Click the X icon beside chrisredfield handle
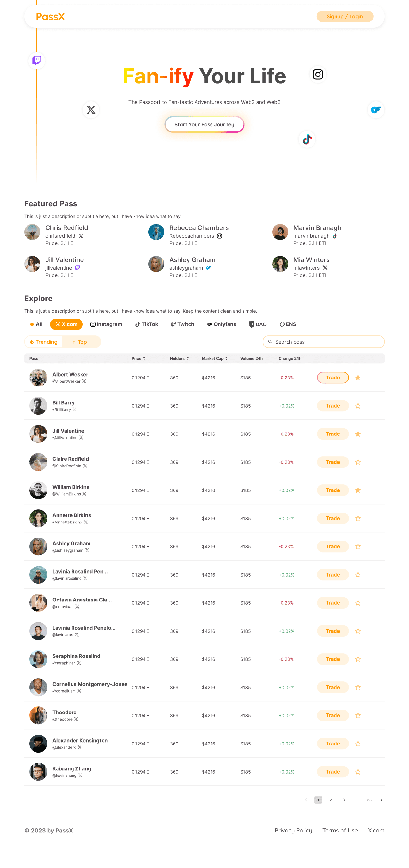The height and width of the screenshot is (868, 409). coord(81,236)
